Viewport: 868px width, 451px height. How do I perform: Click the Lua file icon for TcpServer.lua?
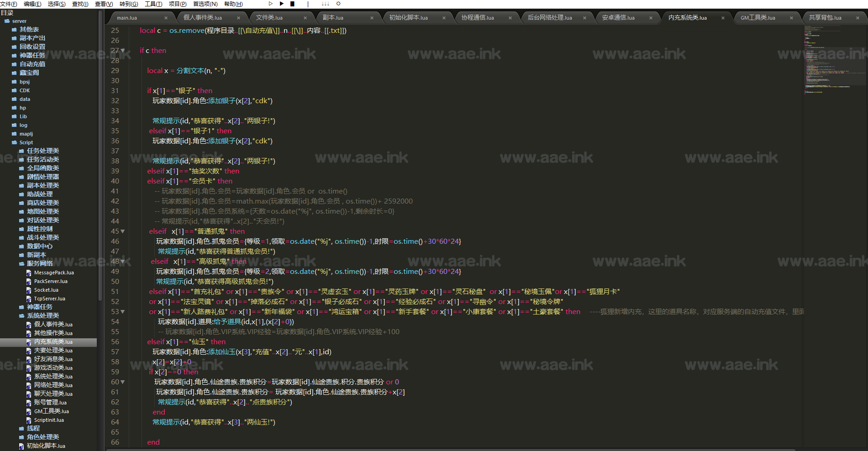click(x=29, y=299)
